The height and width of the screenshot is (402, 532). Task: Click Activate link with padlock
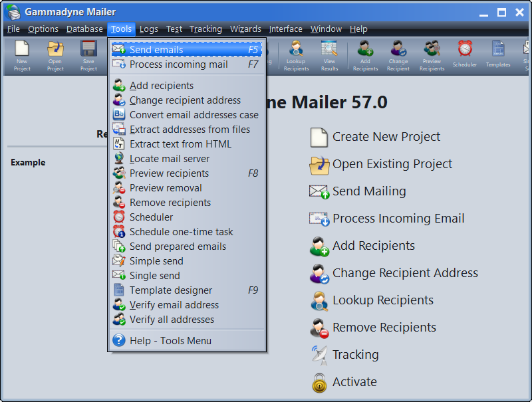[x=354, y=382]
